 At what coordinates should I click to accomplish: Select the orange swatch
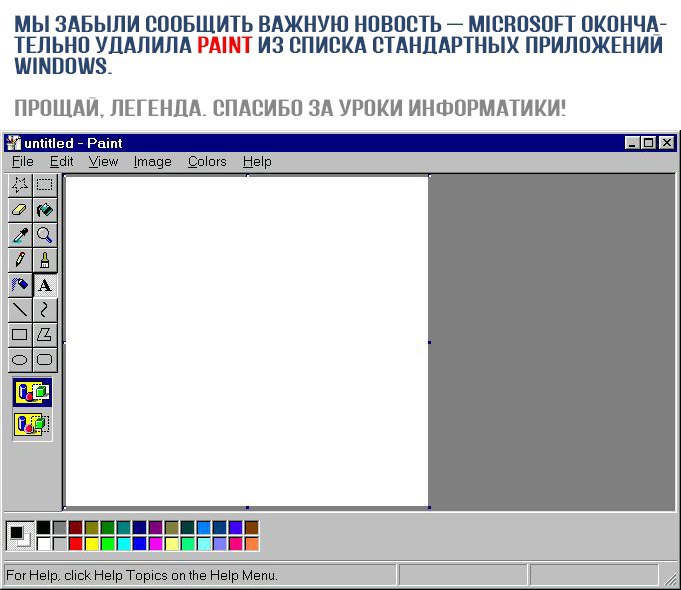(251, 544)
